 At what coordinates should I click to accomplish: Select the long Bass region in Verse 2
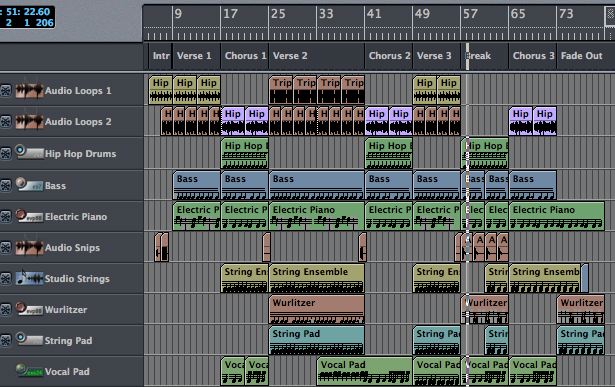(317, 185)
